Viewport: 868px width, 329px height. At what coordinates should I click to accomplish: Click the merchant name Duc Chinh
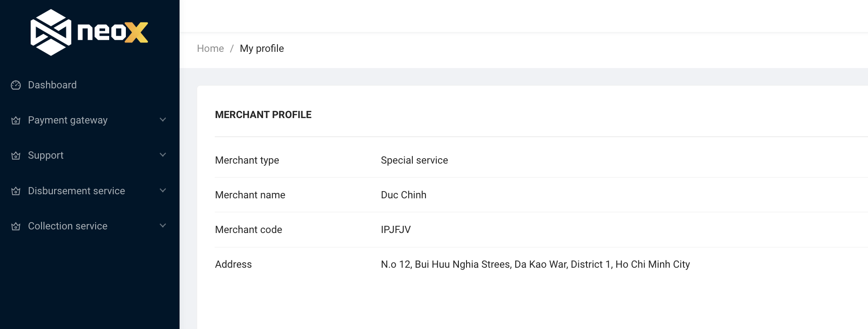(x=403, y=195)
